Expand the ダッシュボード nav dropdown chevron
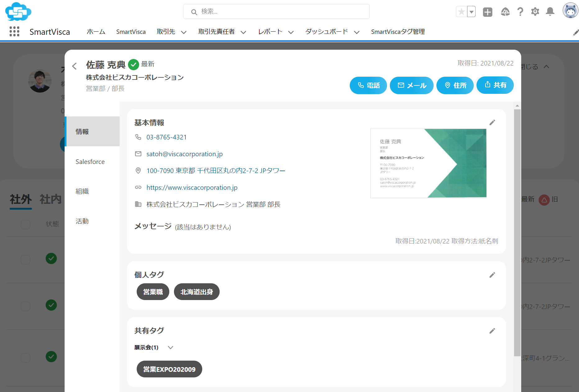This screenshot has height=392, width=579. point(357,32)
